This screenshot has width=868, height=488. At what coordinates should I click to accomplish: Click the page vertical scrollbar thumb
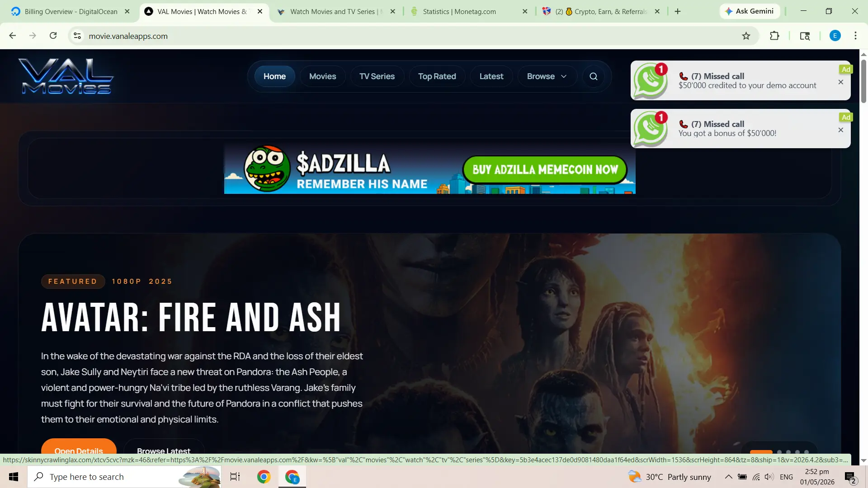863,81
